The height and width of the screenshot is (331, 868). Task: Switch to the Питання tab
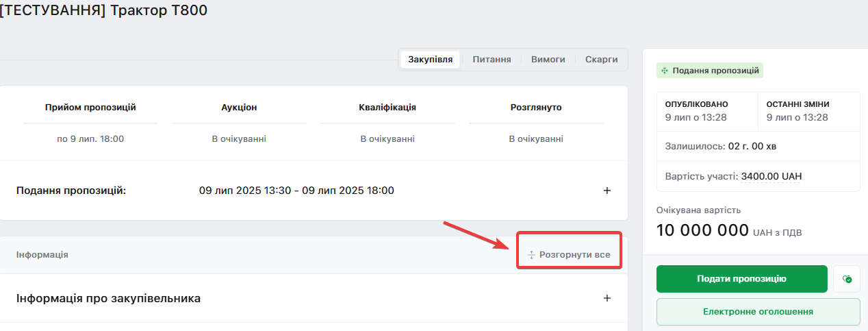click(x=492, y=60)
